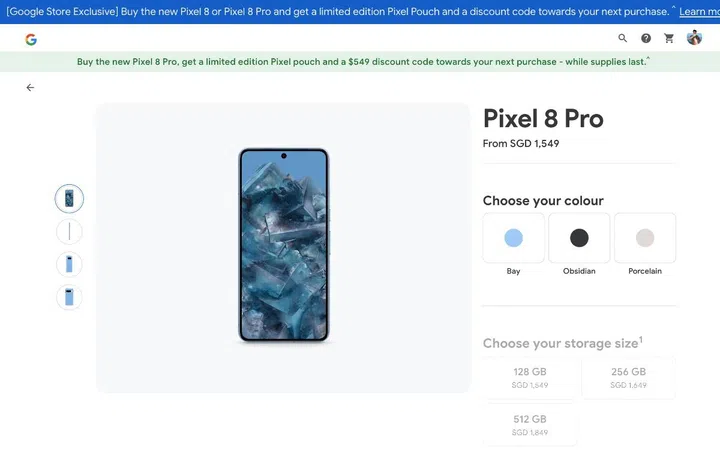The height and width of the screenshot is (456, 720).
Task: Open the account profile avatar
Action: 695,38
